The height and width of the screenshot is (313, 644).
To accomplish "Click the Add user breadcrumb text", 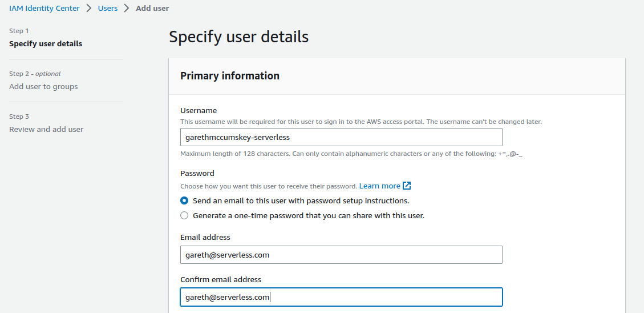I will click(x=152, y=9).
